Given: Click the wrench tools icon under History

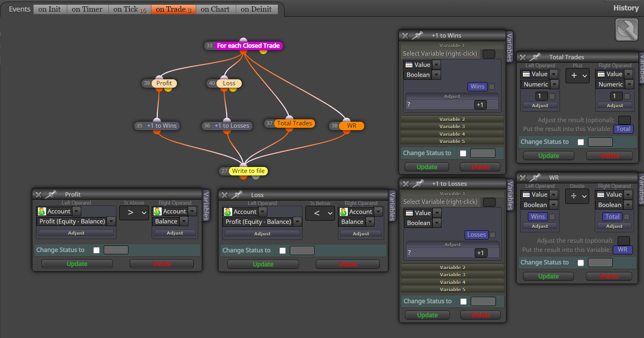Looking at the screenshot, I should (x=626, y=30).
